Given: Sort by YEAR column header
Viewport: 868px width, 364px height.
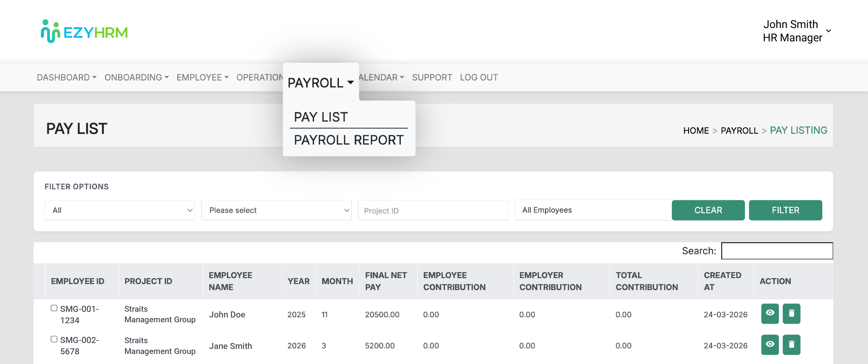Looking at the screenshot, I should tap(299, 281).
